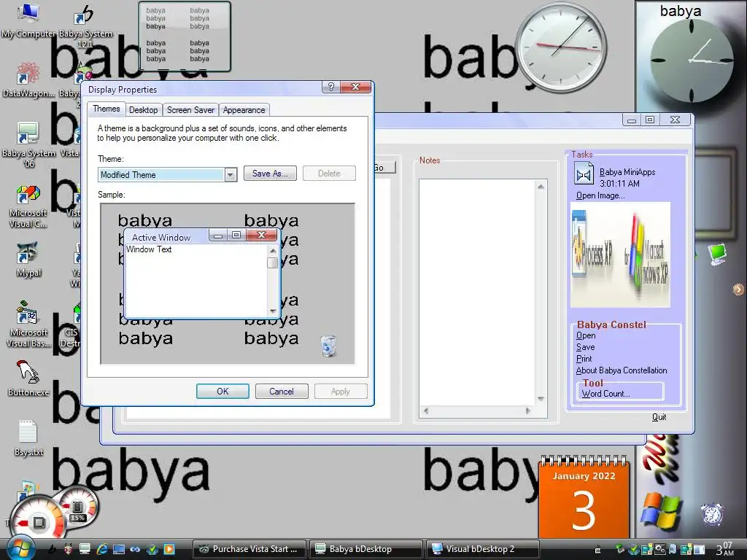
Task: Launch Internet Explorer from quick launch
Action: (x=101, y=549)
